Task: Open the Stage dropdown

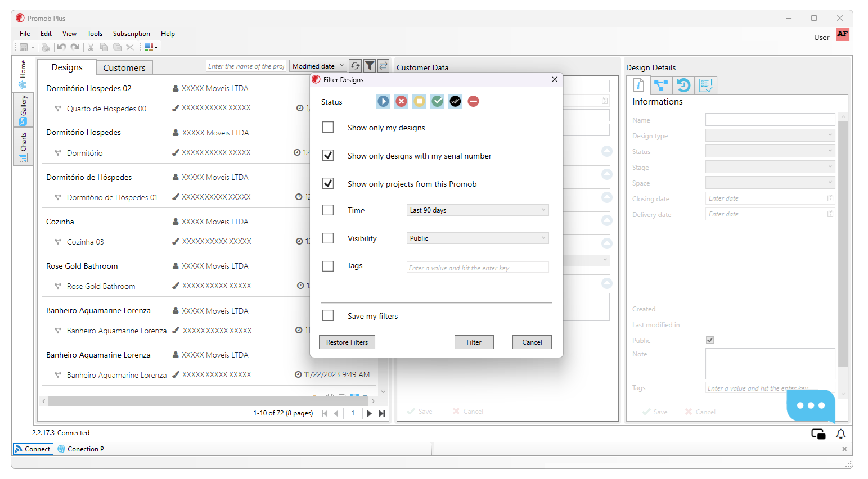Action: point(770,166)
